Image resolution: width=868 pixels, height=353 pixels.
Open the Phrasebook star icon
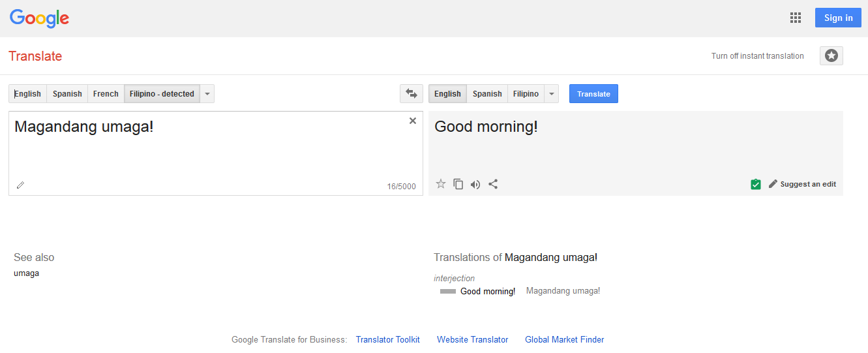pyautogui.click(x=831, y=56)
